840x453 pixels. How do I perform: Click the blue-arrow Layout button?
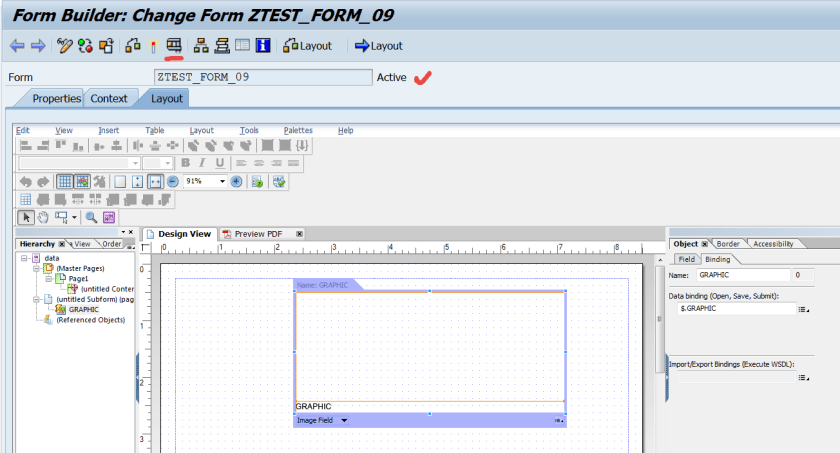click(379, 46)
